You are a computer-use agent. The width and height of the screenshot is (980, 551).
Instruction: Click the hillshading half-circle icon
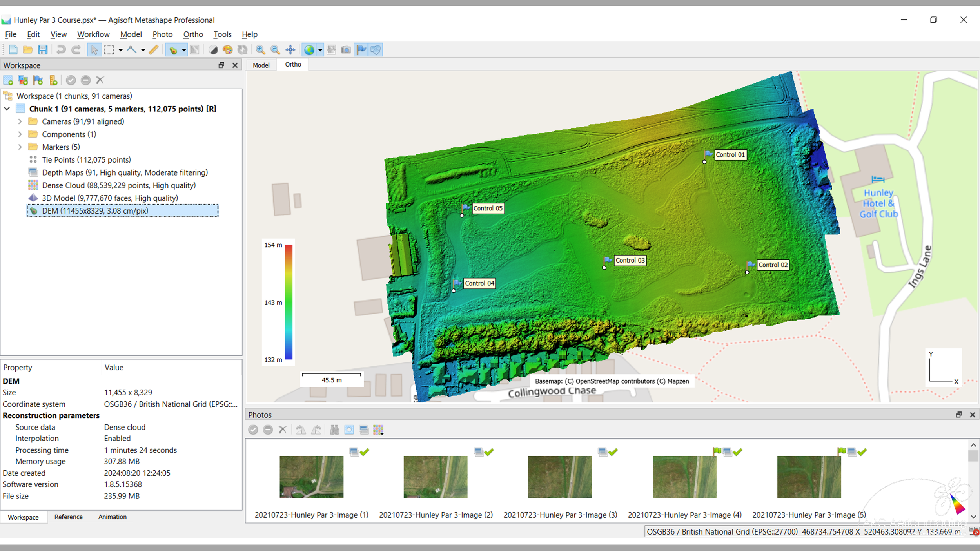click(x=213, y=50)
